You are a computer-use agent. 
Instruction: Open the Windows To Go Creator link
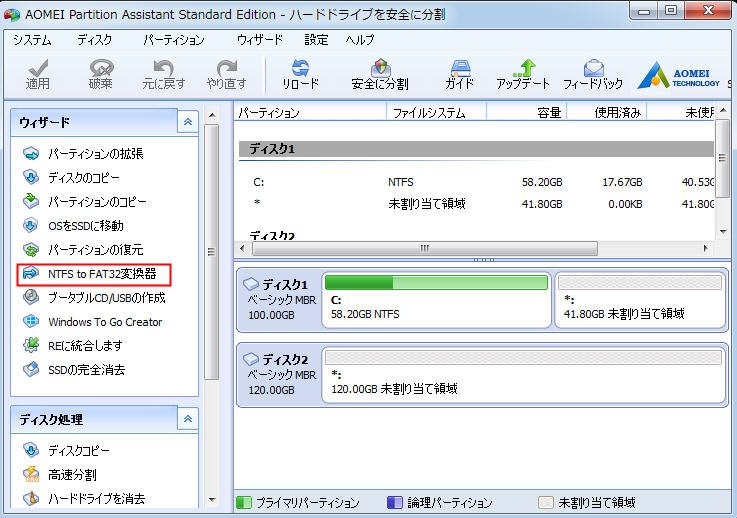point(105,322)
